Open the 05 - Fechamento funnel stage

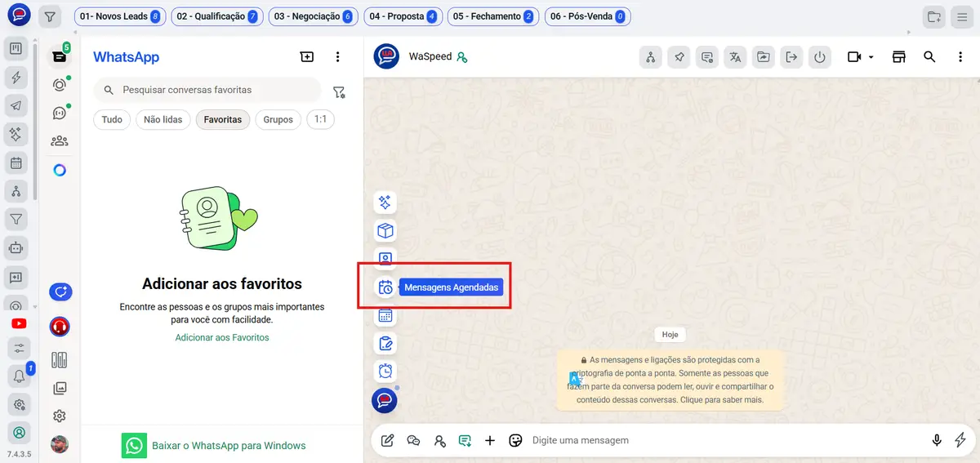(x=493, y=16)
